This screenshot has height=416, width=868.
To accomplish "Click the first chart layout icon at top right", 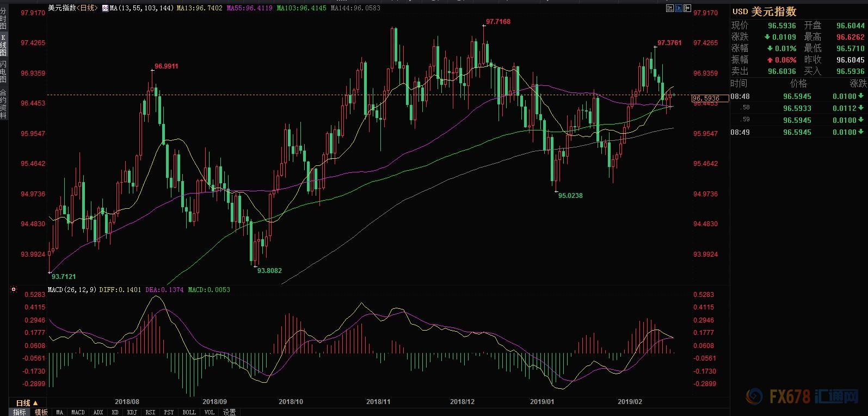I will pos(670,8).
